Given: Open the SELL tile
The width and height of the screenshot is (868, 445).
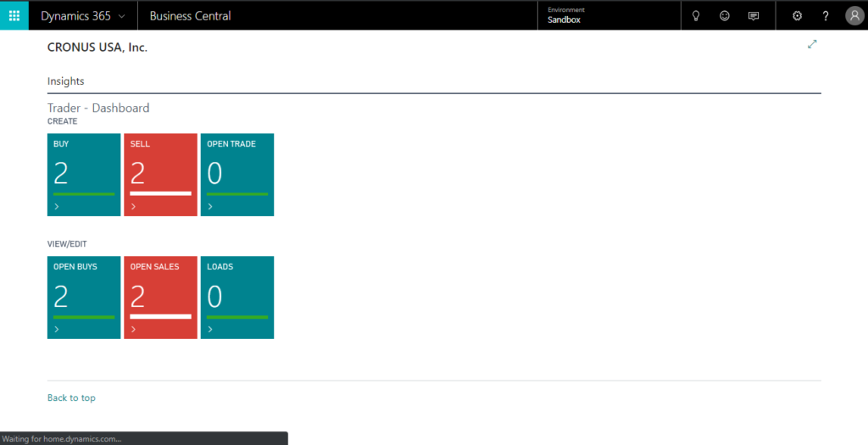Looking at the screenshot, I should [160, 175].
